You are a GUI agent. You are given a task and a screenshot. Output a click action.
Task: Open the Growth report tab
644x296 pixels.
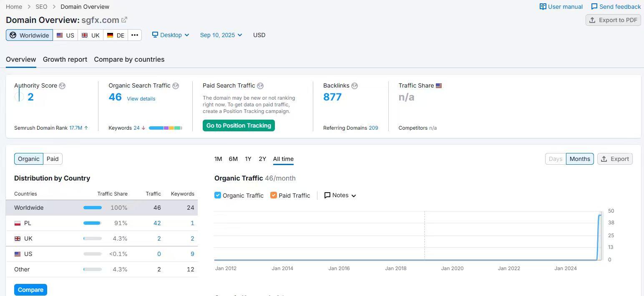(65, 59)
